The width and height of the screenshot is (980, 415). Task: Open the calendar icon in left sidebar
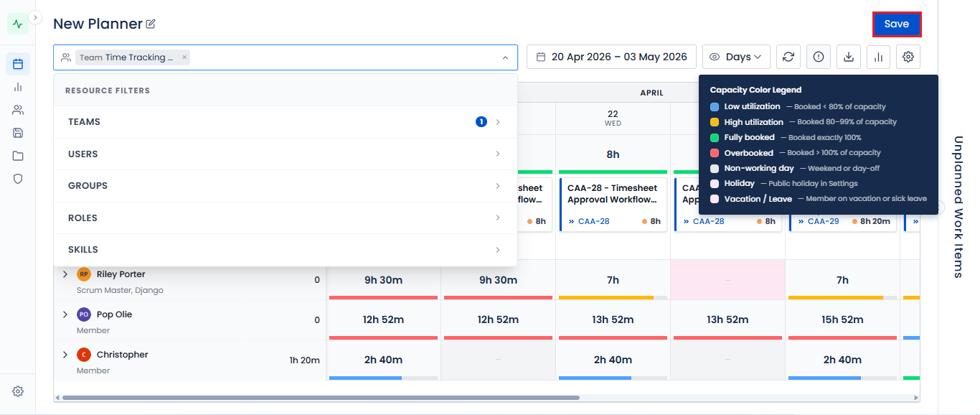coord(18,64)
